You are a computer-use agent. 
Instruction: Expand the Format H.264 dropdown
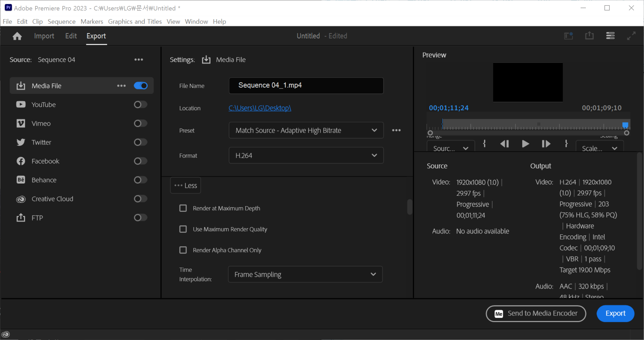(x=306, y=155)
